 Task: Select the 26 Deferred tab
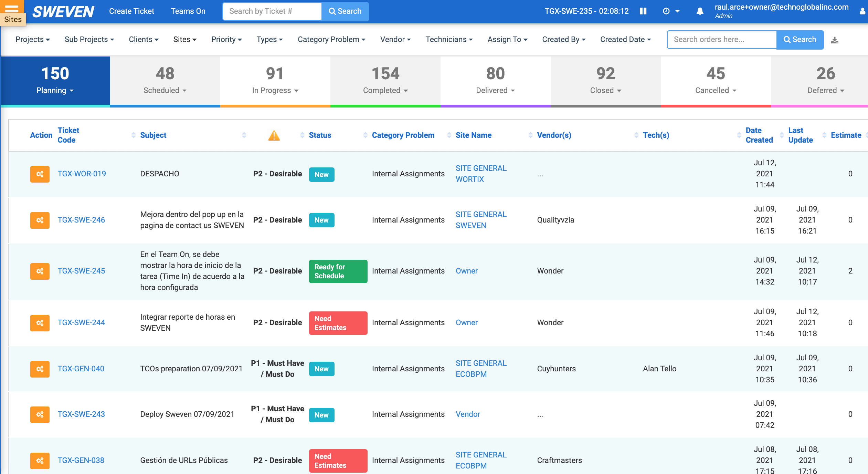819,81
